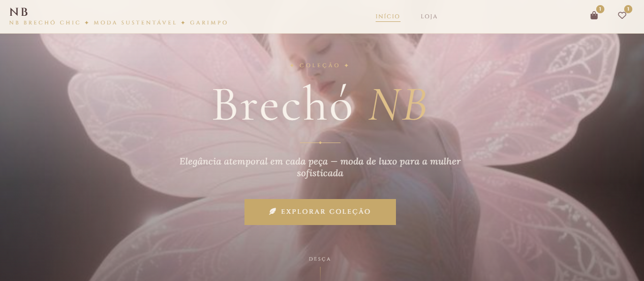Click the Elegância atemporal subtitle text
This screenshot has height=281, width=644.
click(320, 167)
